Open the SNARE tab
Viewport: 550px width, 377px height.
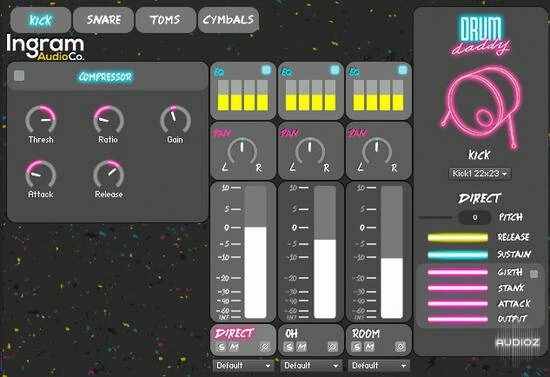click(x=103, y=20)
